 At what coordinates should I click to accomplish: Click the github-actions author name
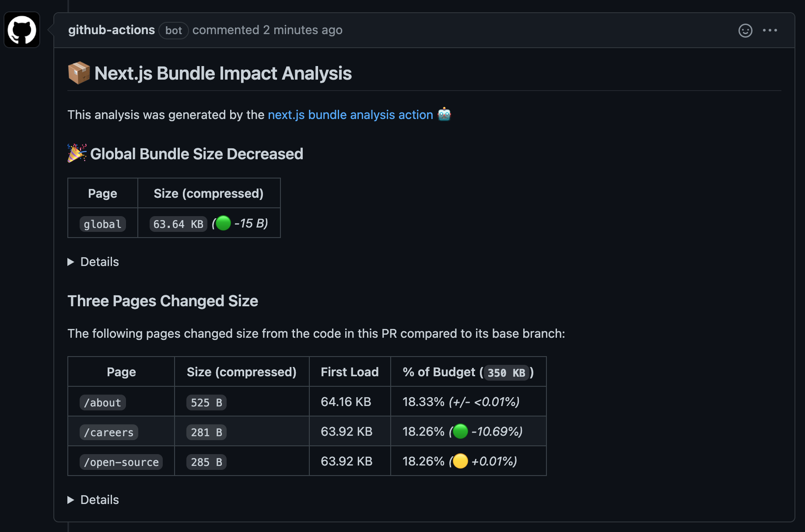112,30
